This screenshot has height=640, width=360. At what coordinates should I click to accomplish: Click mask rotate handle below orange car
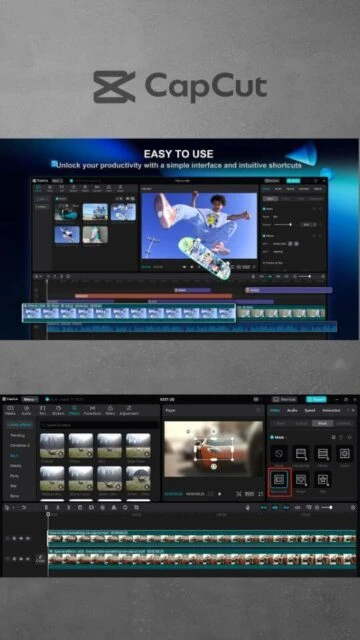click(x=213, y=466)
